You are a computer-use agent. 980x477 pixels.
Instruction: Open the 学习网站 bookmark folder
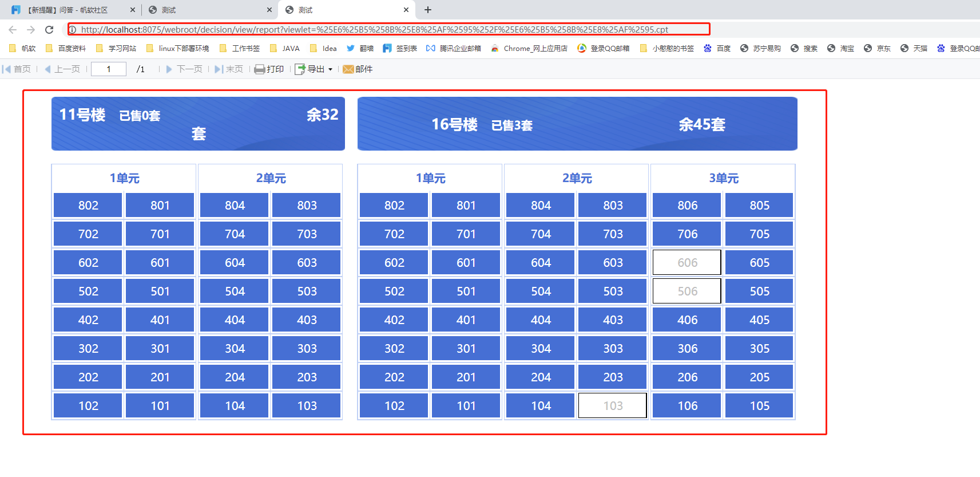(116, 49)
